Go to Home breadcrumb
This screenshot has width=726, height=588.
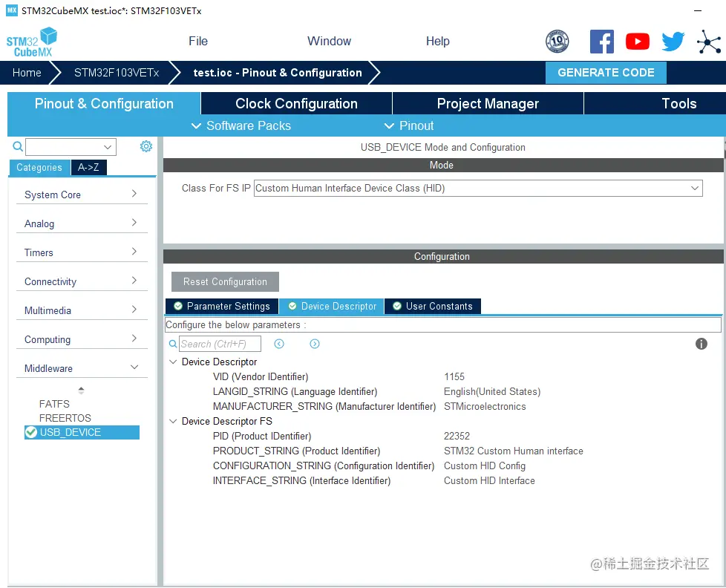click(x=27, y=73)
